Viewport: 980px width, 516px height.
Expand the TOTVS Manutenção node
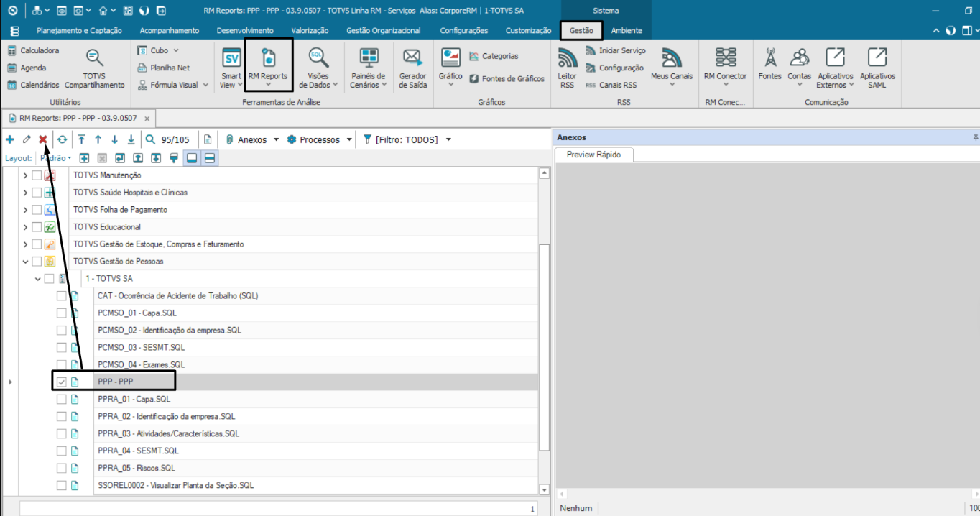[26, 175]
